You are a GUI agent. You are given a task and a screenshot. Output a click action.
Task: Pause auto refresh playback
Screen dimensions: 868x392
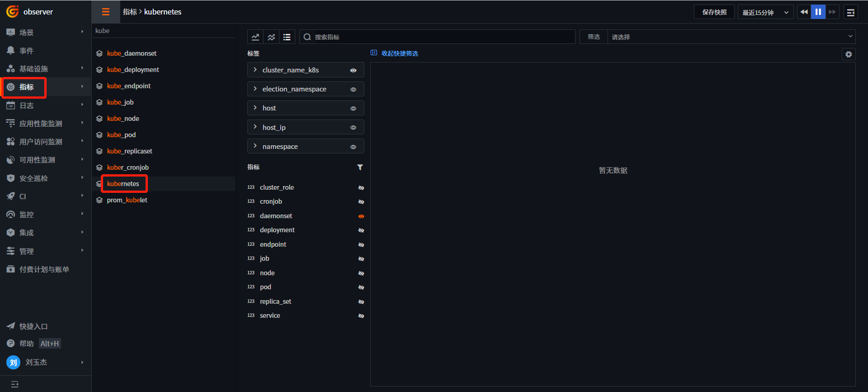[818, 12]
